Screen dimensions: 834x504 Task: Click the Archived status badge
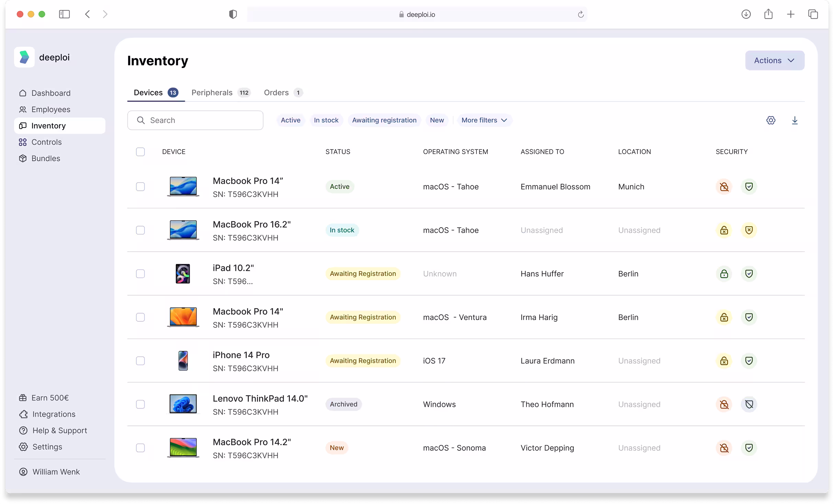click(x=343, y=404)
